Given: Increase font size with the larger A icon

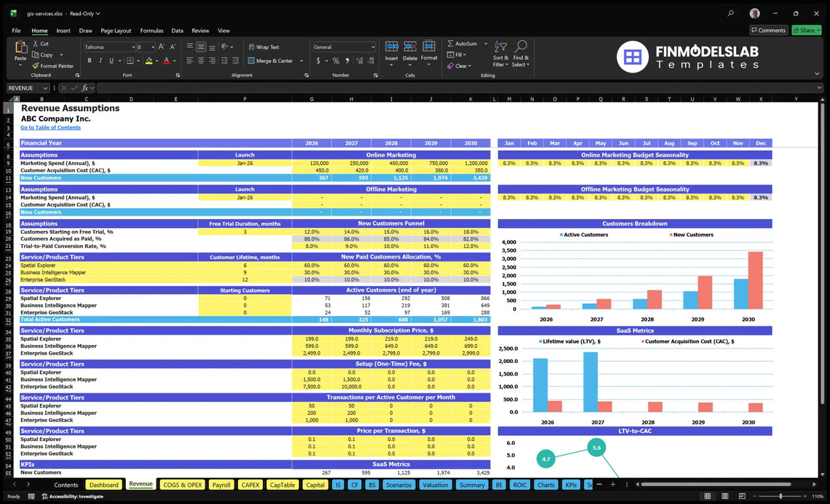Looking at the screenshot, I should 162,47.
